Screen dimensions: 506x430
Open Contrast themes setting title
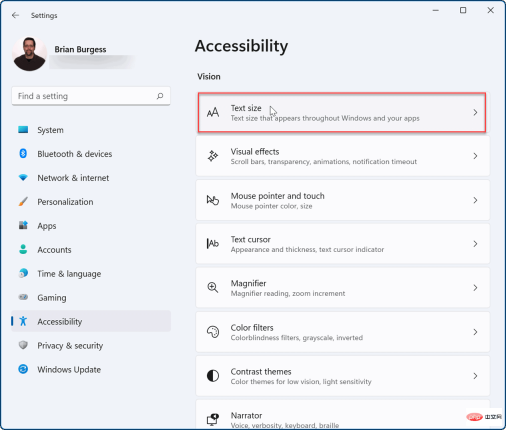[x=261, y=372]
